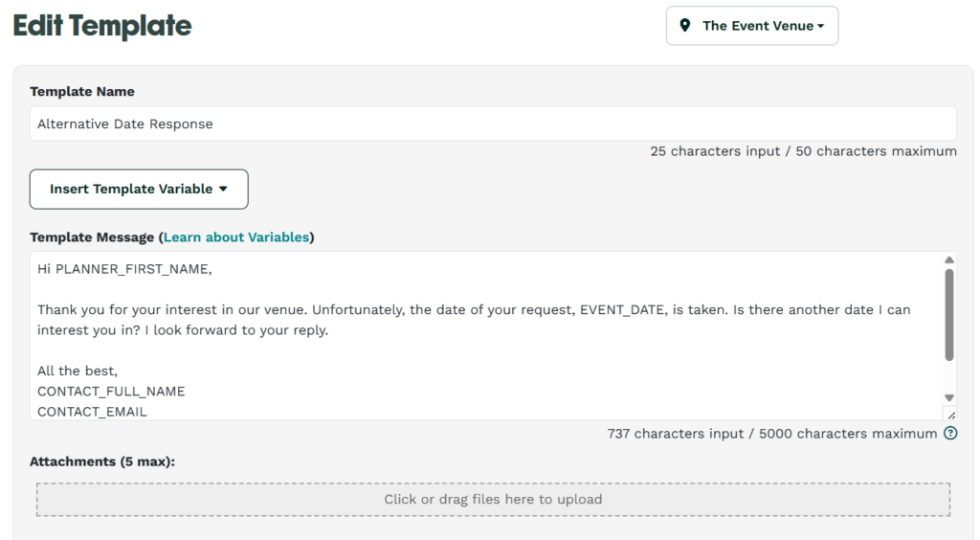The height and width of the screenshot is (540, 980).
Task: Open The Event Venue dropdown
Action: pyautogui.click(x=752, y=26)
